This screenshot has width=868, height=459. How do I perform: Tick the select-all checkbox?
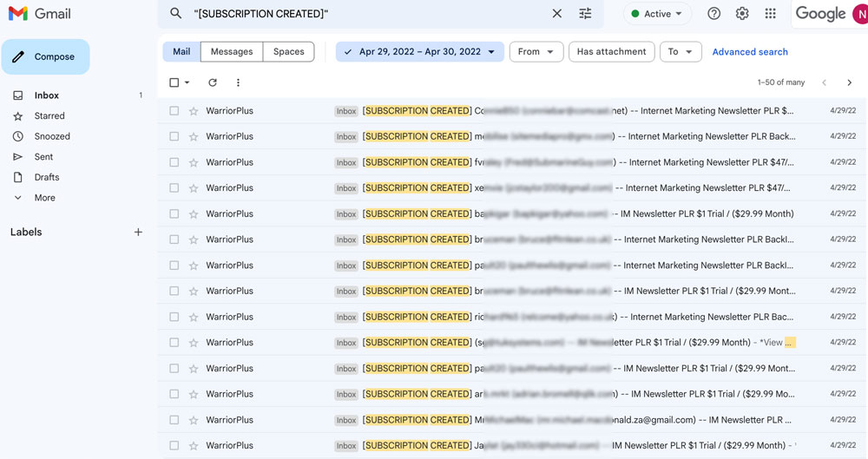(x=174, y=82)
